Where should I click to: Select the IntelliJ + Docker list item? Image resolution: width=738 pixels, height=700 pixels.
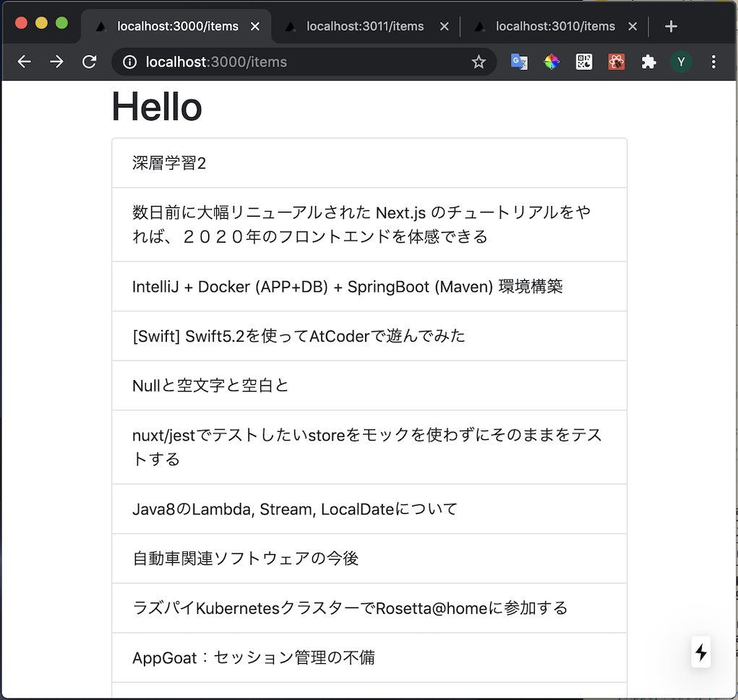click(369, 287)
